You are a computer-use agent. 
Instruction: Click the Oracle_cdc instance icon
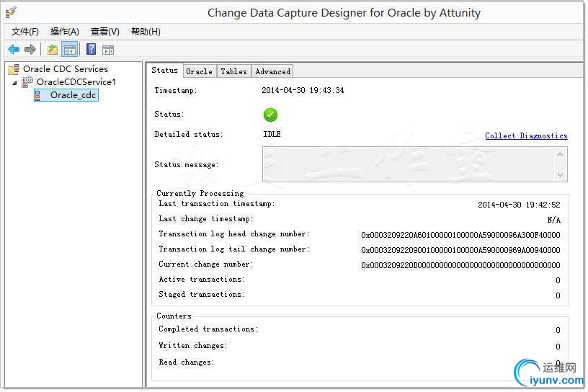[x=37, y=95]
